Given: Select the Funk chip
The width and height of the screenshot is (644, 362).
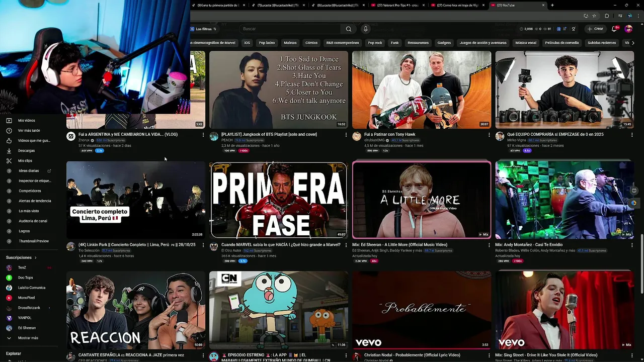Looking at the screenshot, I should [395, 43].
